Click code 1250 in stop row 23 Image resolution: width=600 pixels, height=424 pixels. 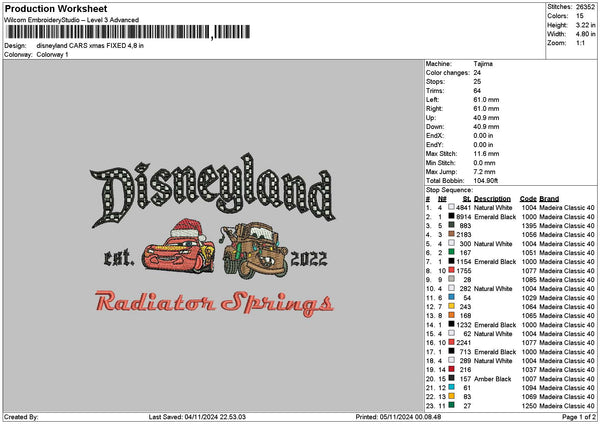[529, 406]
